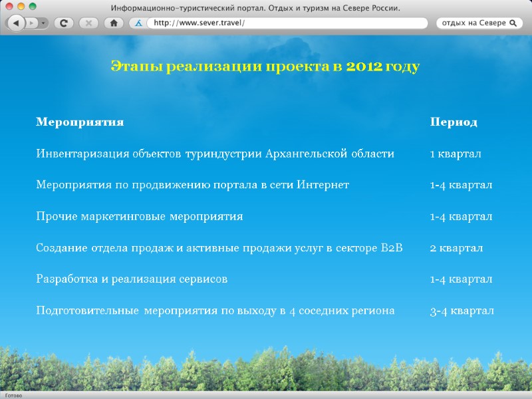Reload the page with the refresh icon
The image size is (532, 399).
(x=64, y=23)
